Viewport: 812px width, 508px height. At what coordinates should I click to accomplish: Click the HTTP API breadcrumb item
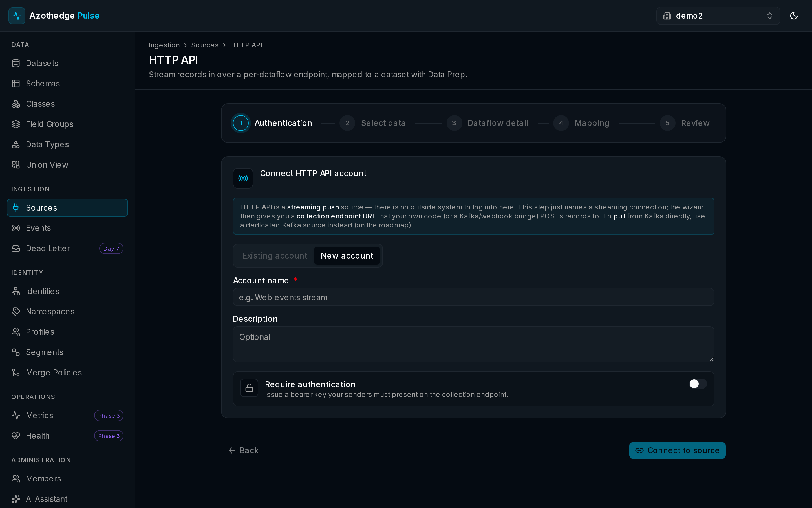coord(246,45)
